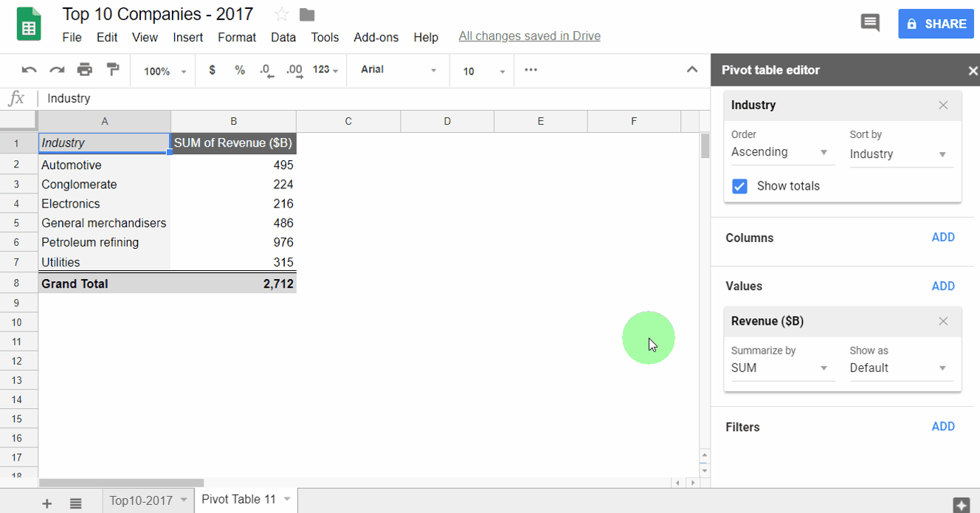Click ADD next to Filters
Viewport: 980px width, 513px height.
tap(943, 426)
